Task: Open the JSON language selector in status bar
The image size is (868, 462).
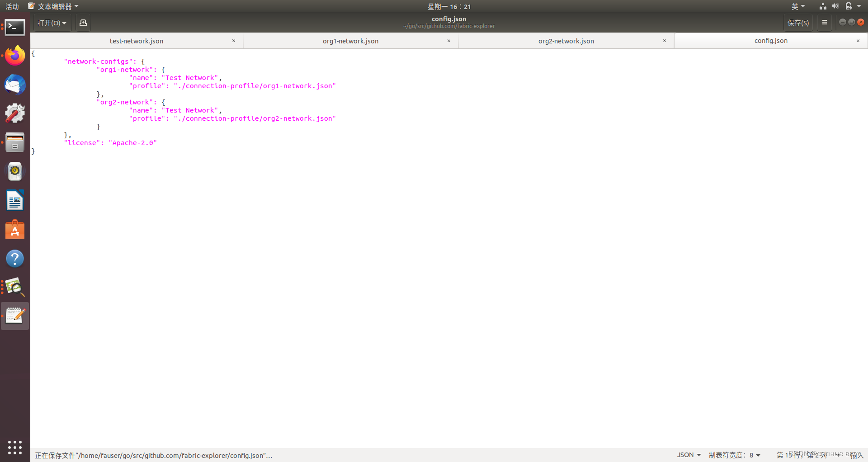Action: [689, 455]
